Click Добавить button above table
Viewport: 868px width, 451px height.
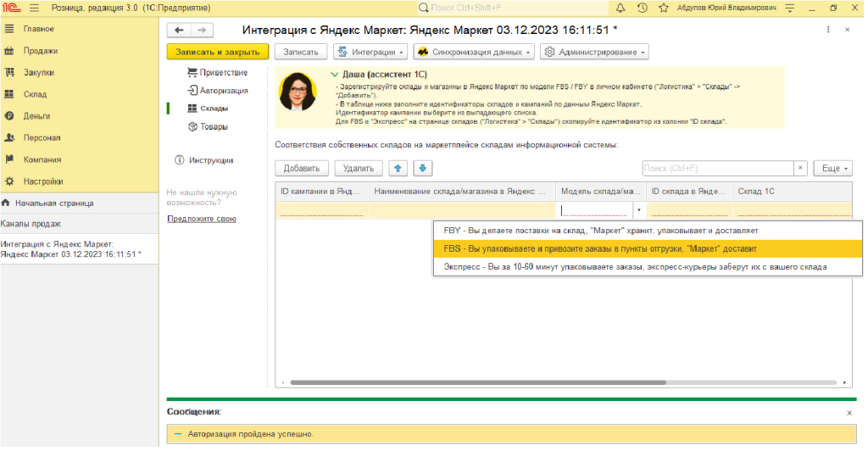point(302,168)
